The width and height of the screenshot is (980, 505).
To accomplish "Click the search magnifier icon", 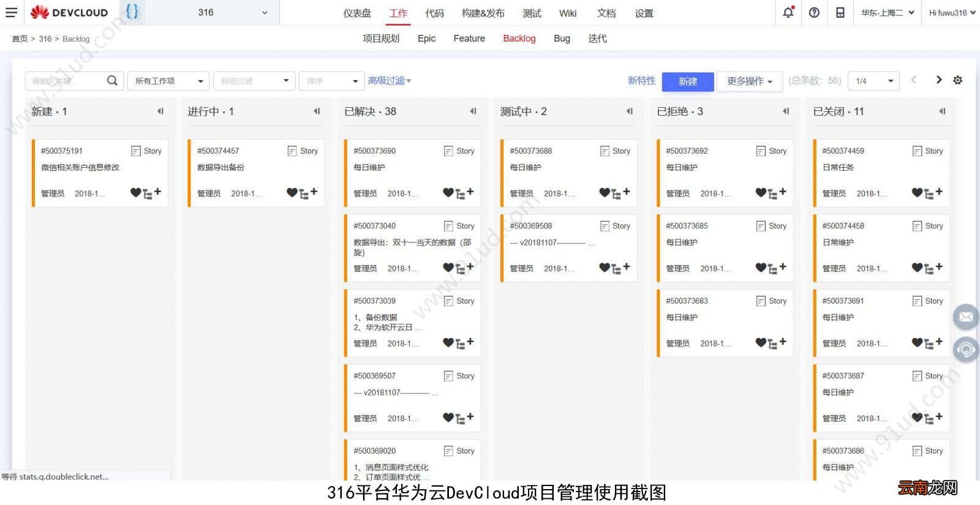I will click(x=112, y=80).
